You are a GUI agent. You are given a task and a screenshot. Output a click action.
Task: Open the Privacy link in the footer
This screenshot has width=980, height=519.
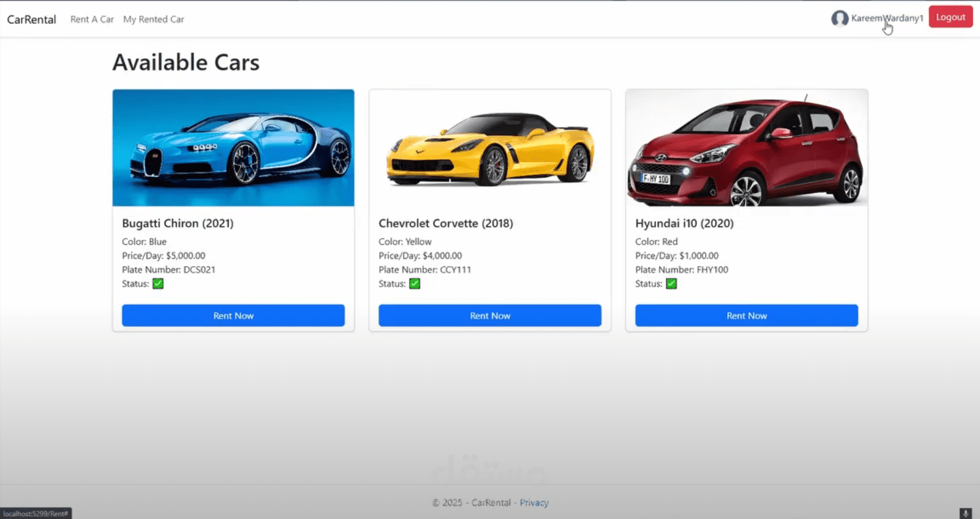point(534,503)
